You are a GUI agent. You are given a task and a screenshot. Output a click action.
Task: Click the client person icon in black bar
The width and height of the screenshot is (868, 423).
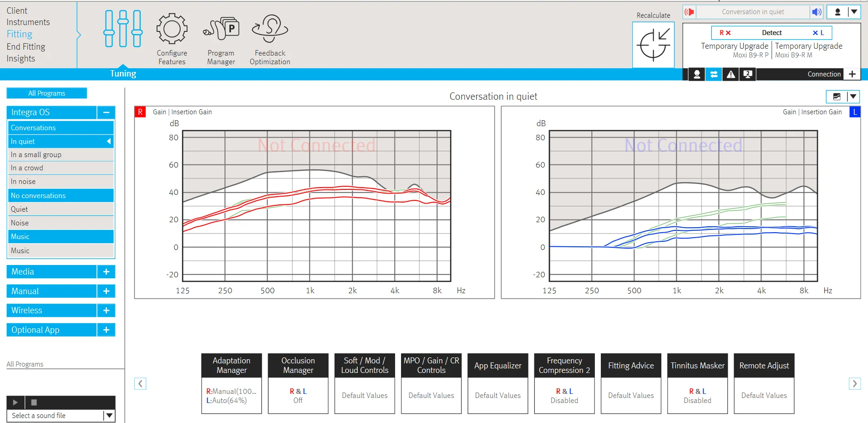[696, 74]
